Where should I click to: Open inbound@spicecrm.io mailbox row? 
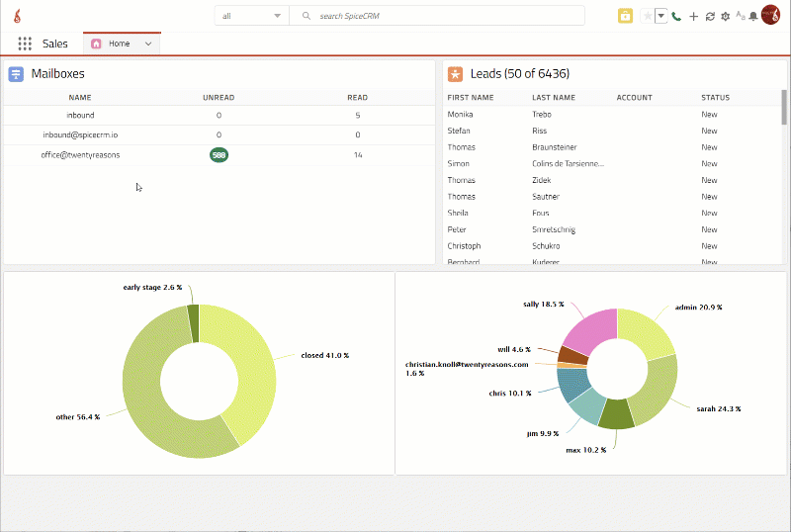pyautogui.click(x=219, y=134)
